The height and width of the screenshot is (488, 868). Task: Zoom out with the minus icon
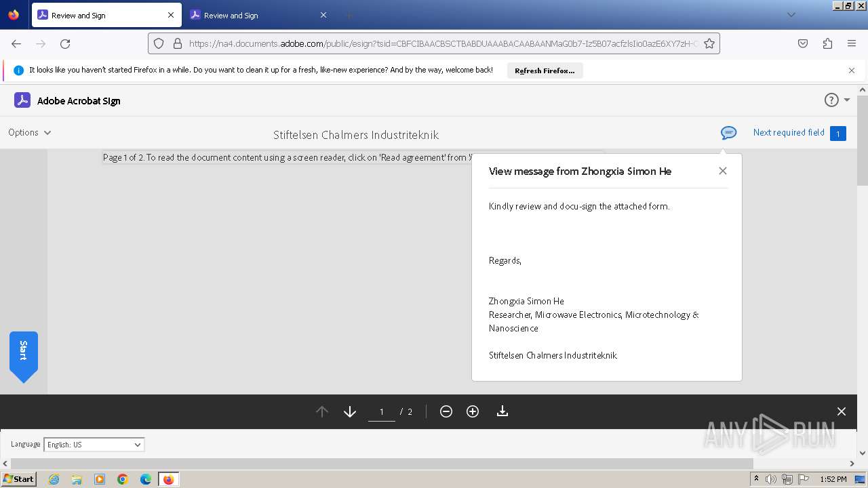pyautogui.click(x=446, y=411)
